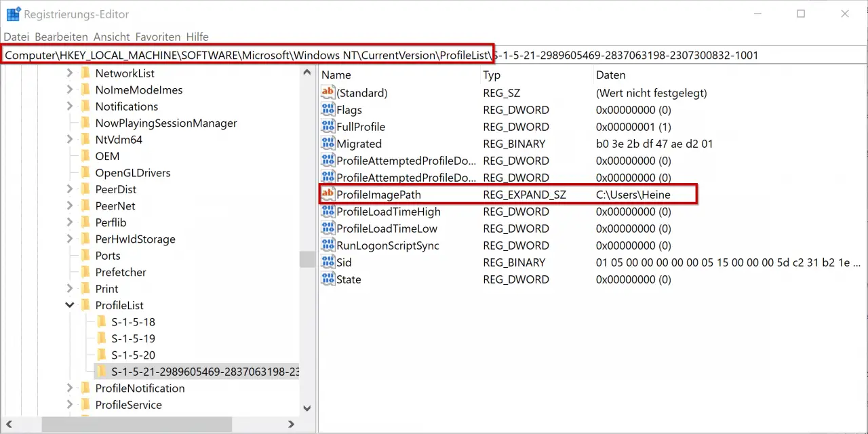This screenshot has width=868, height=434.
Task: Select the Ports key
Action: click(x=108, y=256)
